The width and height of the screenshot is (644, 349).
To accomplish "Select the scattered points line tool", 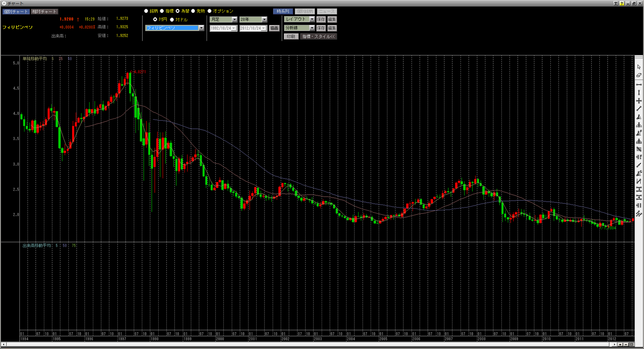I will [639, 214].
